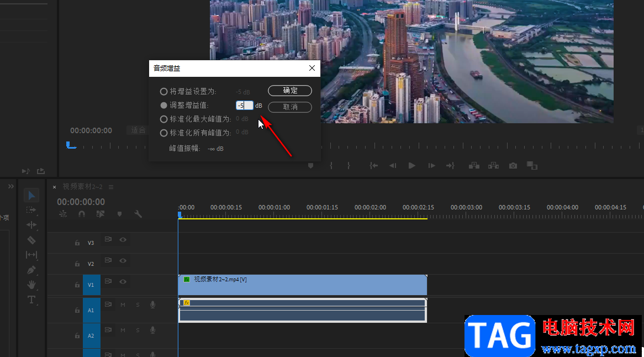Click the export share icon bottom left
The image size is (644, 357).
[x=41, y=171]
